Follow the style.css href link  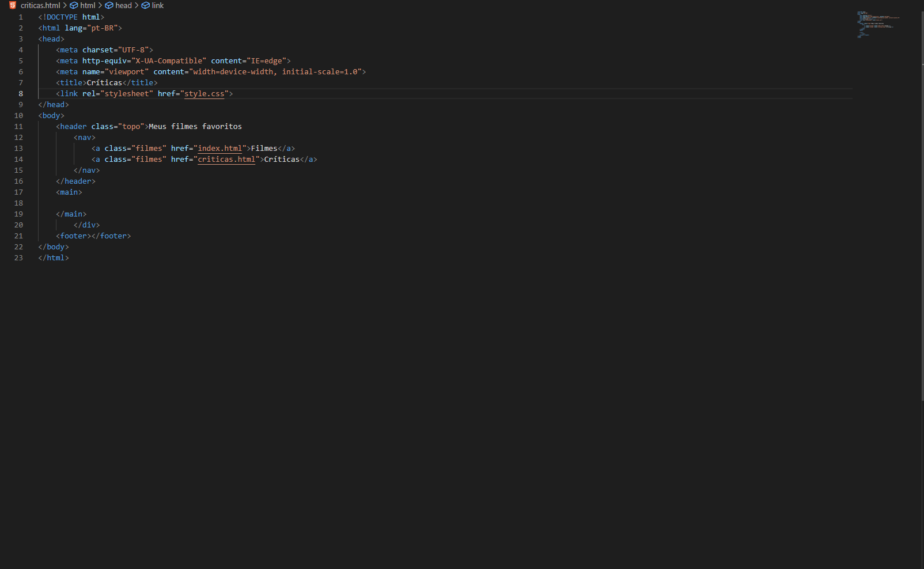pos(205,93)
